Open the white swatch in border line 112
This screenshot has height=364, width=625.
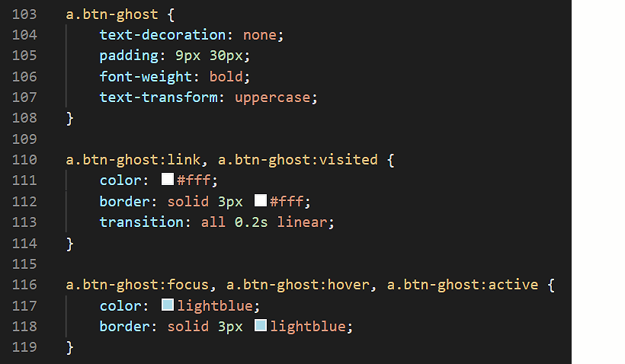click(260, 200)
